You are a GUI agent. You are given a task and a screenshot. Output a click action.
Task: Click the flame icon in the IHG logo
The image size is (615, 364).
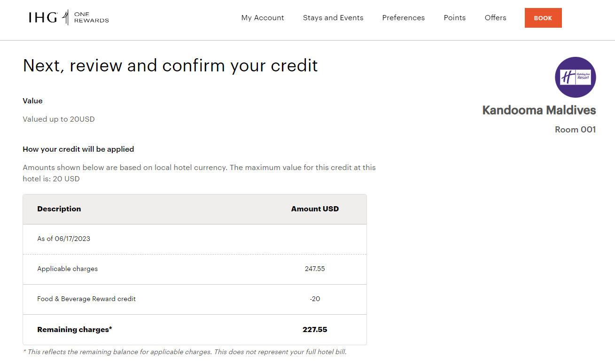coord(65,17)
